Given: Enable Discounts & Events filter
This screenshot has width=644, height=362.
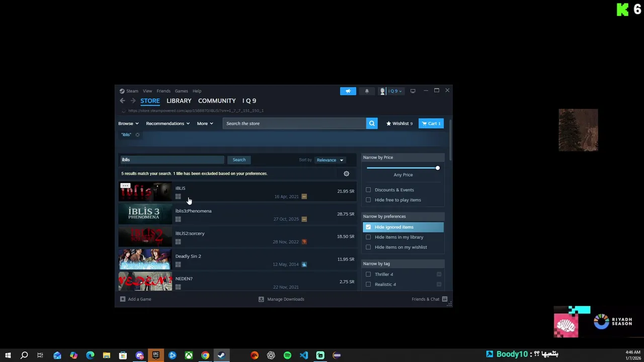Looking at the screenshot, I should coord(368,190).
